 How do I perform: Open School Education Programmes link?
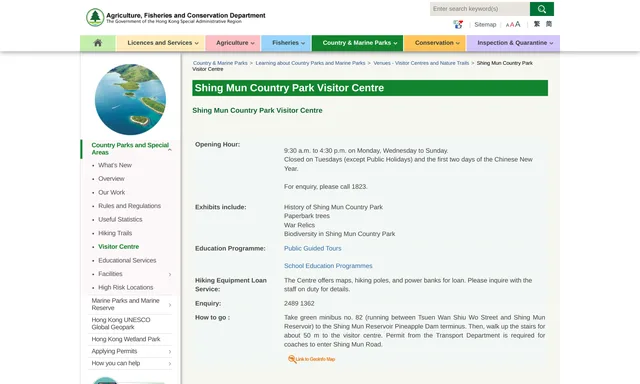click(x=328, y=266)
